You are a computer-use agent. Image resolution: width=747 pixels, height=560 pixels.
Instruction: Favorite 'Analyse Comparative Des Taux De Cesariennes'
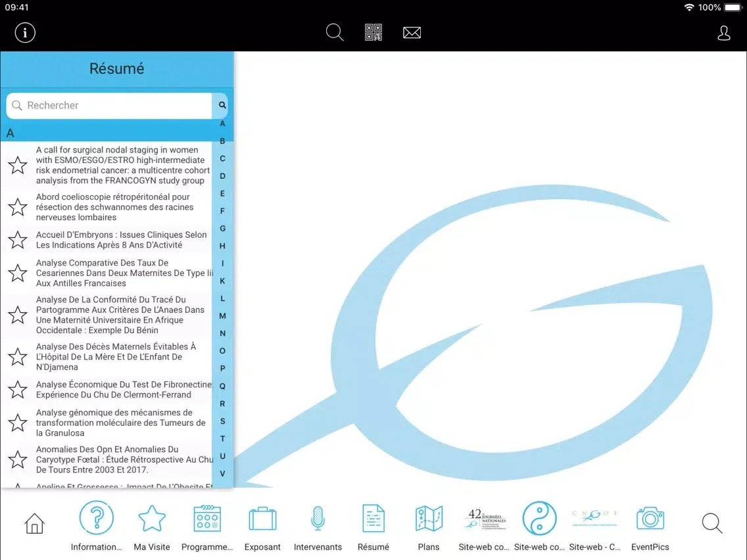click(18, 273)
